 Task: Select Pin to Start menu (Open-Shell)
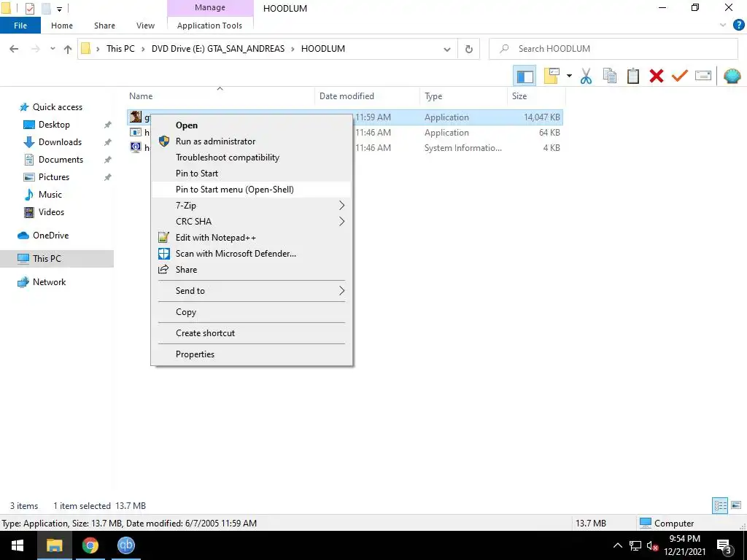(x=251, y=190)
